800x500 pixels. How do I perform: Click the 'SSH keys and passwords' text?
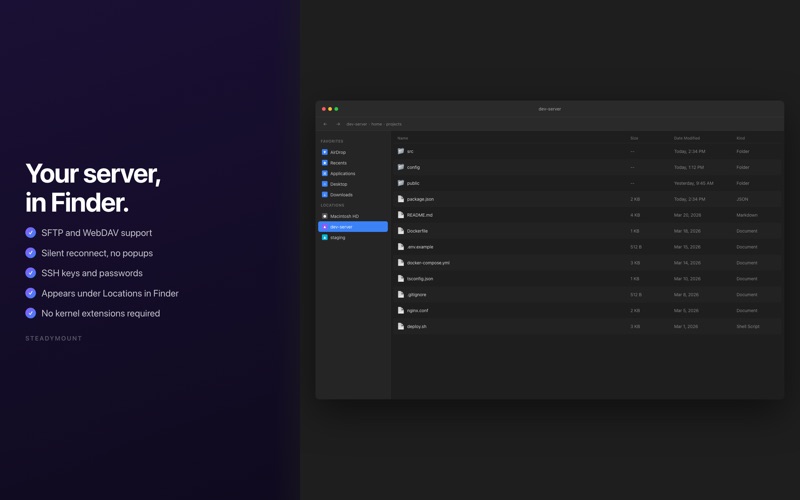pos(92,273)
